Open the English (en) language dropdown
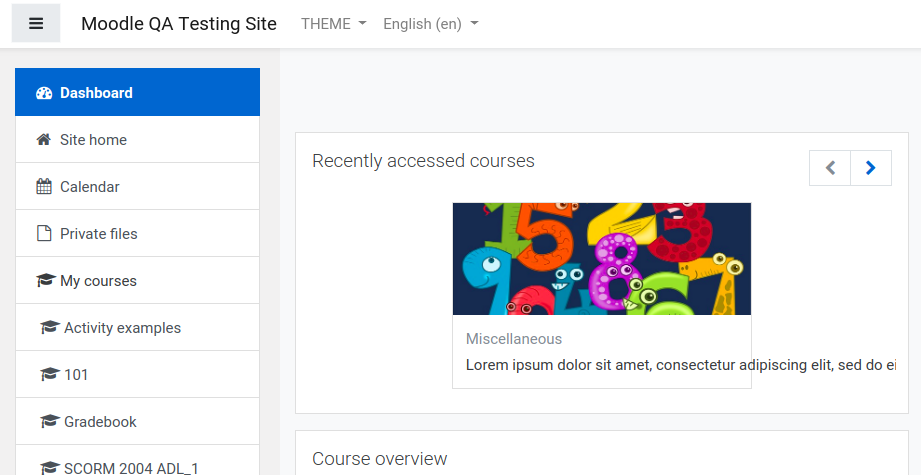 [431, 23]
